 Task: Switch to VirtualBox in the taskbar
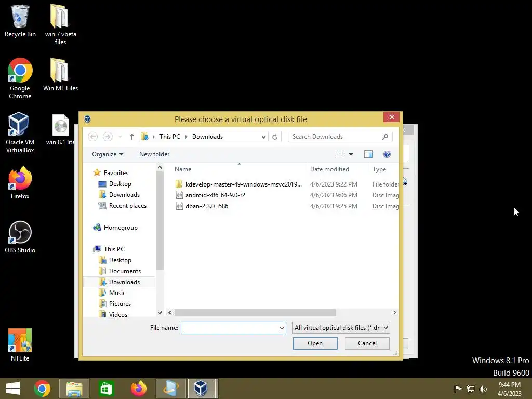coord(202,389)
